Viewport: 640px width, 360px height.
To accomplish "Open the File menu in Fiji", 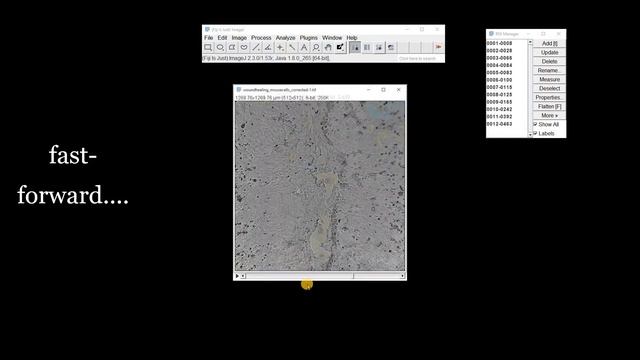I will 209,38.
